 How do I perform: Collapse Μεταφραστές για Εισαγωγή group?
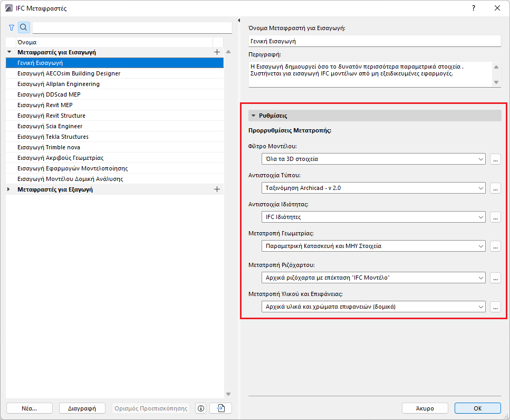pyautogui.click(x=9, y=52)
